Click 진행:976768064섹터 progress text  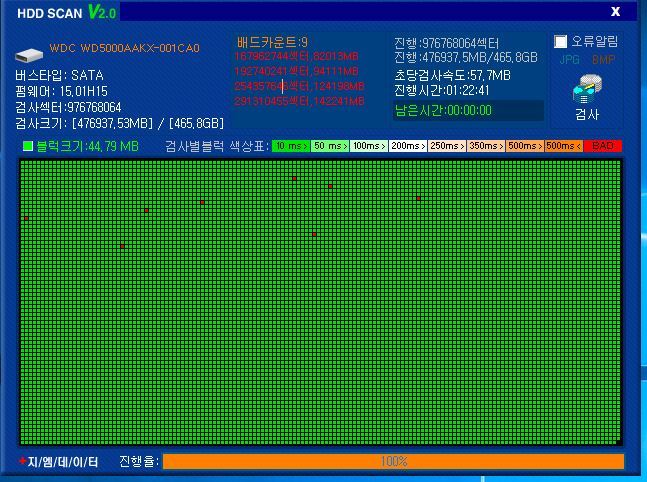click(x=447, y=43)
